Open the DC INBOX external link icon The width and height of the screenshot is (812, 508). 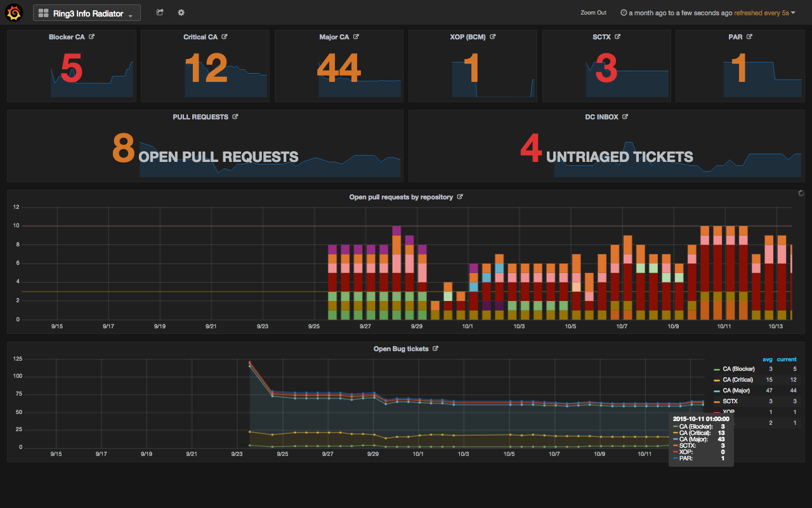[625, 117]
